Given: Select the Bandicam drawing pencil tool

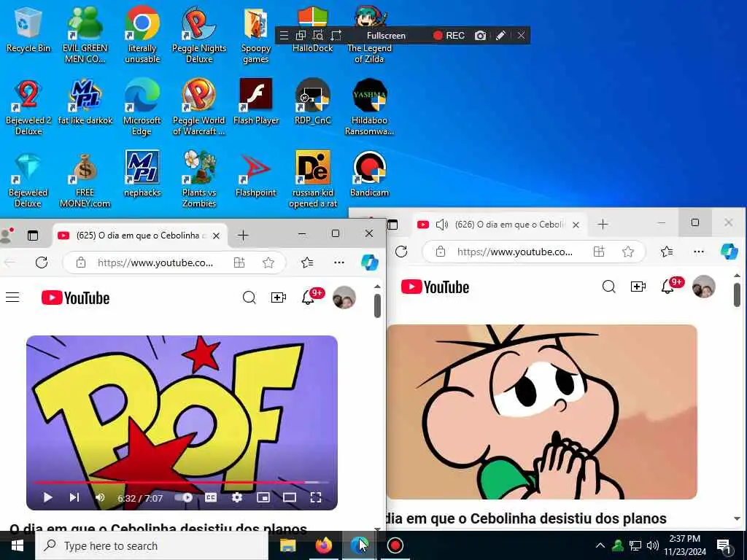Looking at the screenshot, I should [500, 35].
